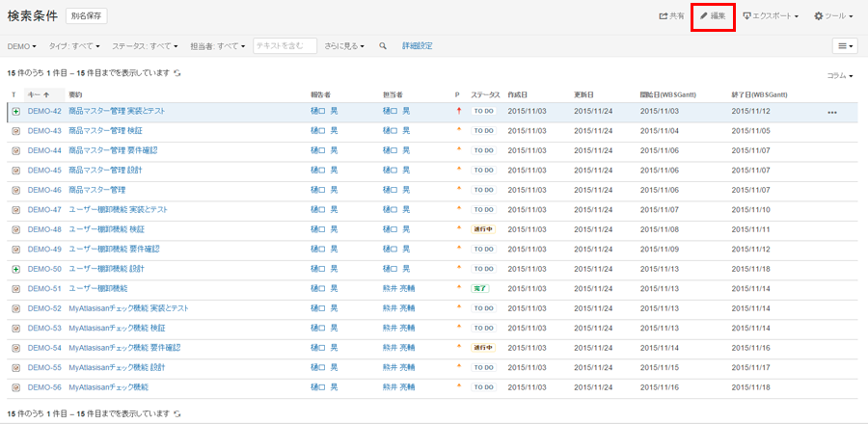
Task: Click the issue type icon of DEMO-46
Action: click(16, 190)
